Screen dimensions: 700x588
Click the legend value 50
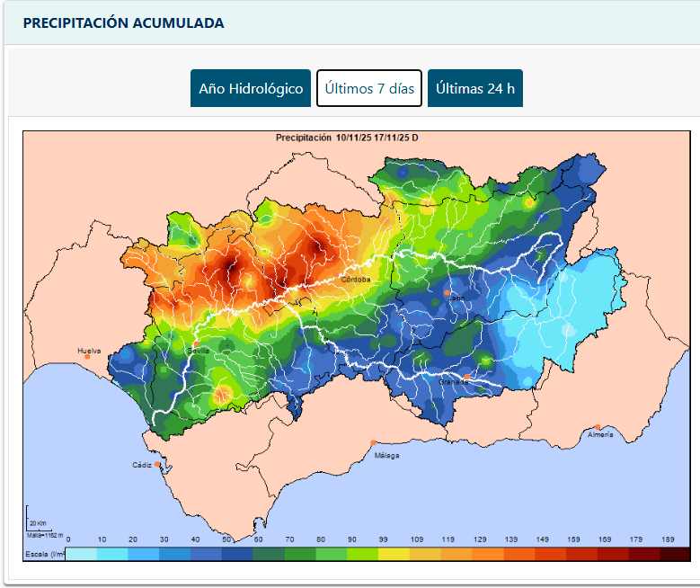[226, 539]
